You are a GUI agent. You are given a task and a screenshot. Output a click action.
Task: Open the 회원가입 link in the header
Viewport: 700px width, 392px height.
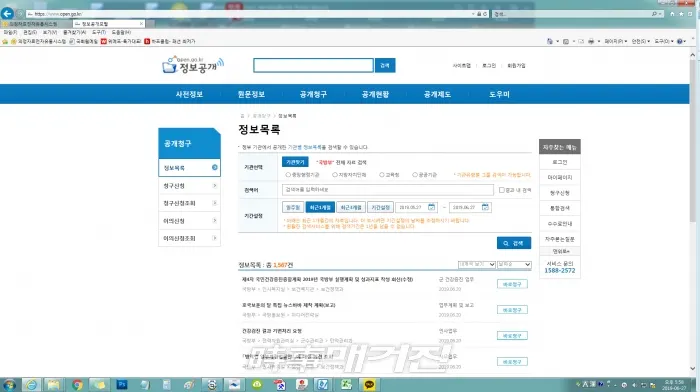pos(516,66)
